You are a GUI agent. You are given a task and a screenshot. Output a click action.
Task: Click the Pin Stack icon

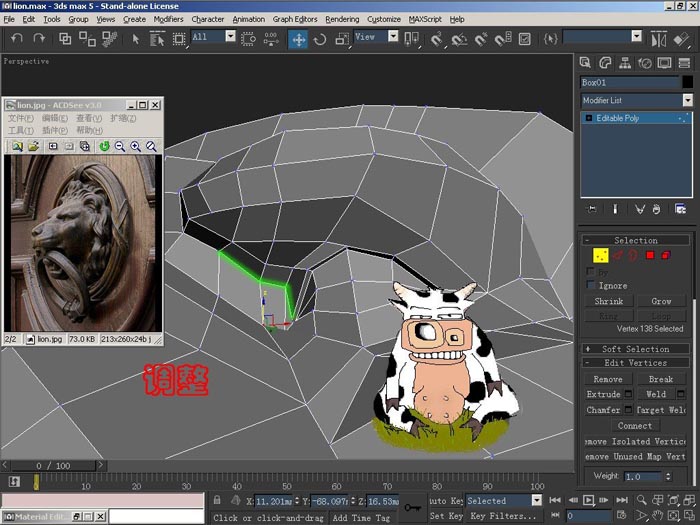(x=592, y=209)
